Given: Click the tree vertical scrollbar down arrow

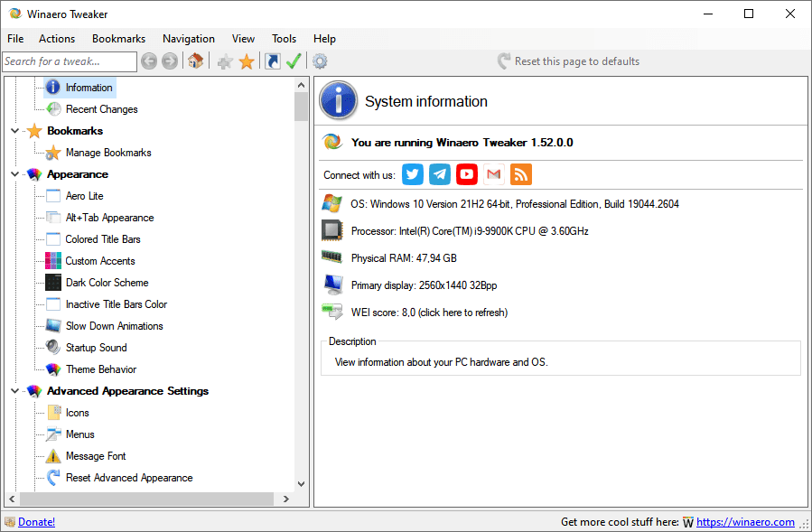Looking at the screenshot, I should click(x=302, y=484).
